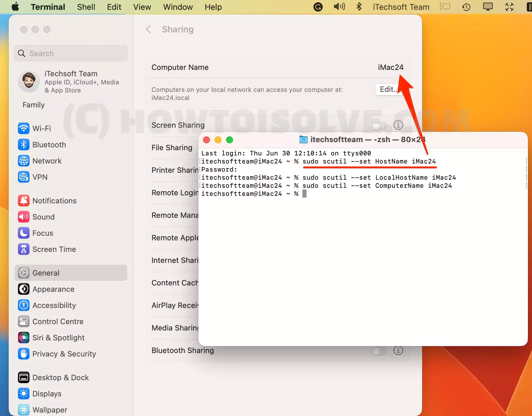Click the Grammarly menu bar icon

pyautogui.click(x=318, y=7)
